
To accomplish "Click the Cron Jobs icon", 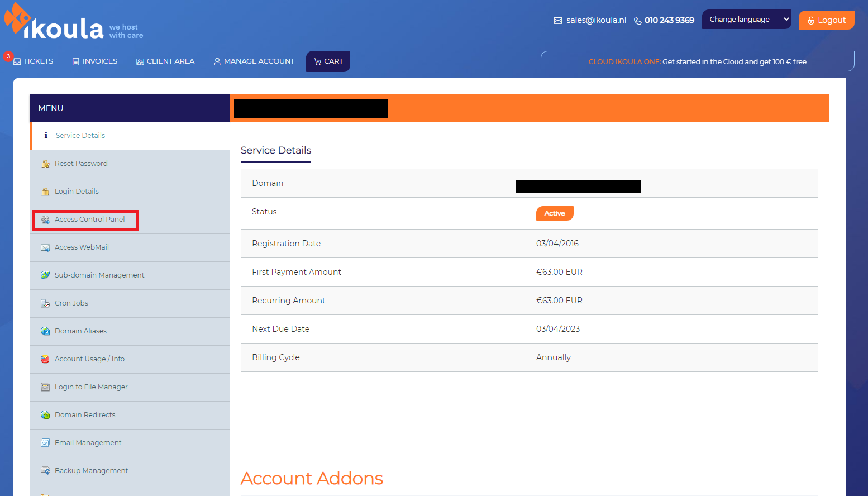I will click(45, 303).
